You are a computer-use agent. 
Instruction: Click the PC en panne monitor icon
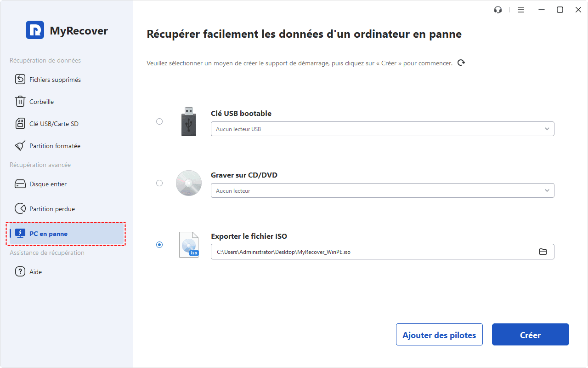pyautogui.click(x=20, y=234)
